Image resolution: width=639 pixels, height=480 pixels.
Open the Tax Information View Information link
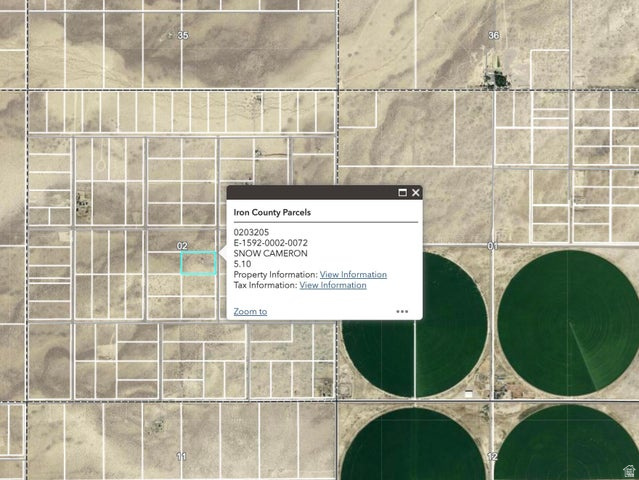tap(333, 285)
